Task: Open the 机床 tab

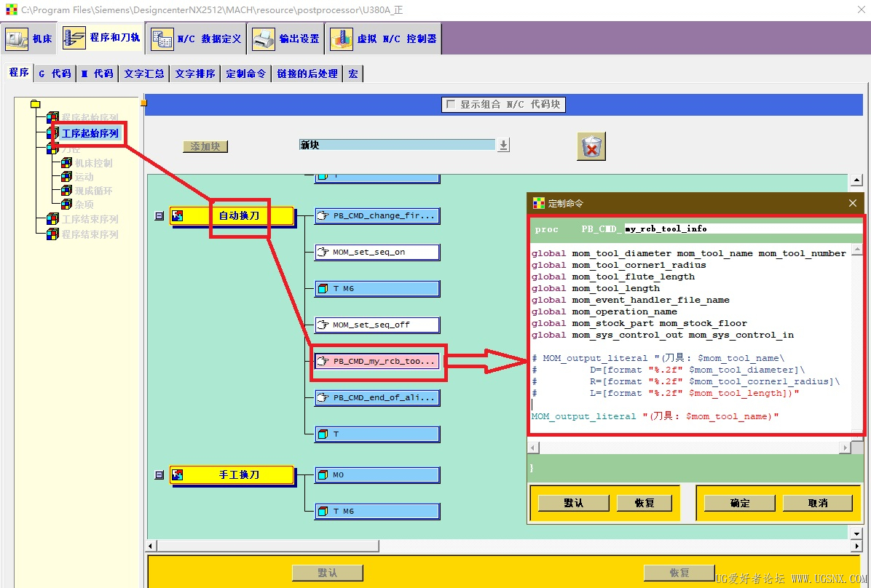Action: click(x=29, y=39)
